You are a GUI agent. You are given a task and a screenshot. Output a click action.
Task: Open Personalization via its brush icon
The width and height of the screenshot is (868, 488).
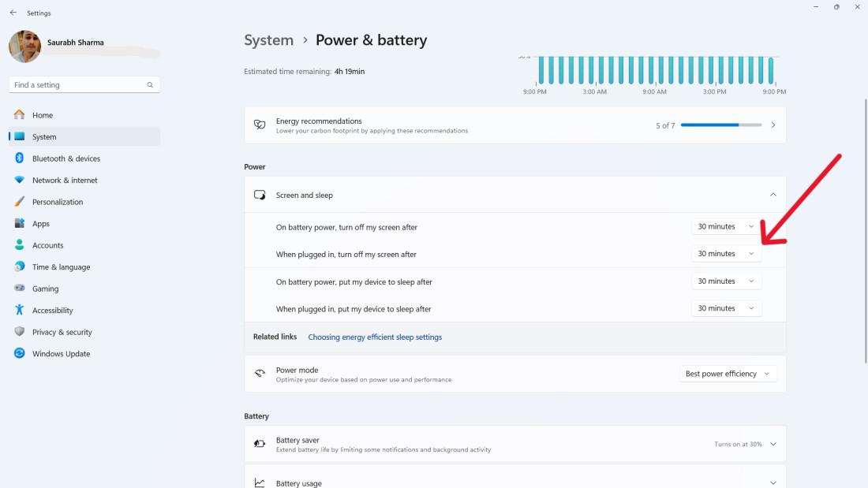coord(20,202)
